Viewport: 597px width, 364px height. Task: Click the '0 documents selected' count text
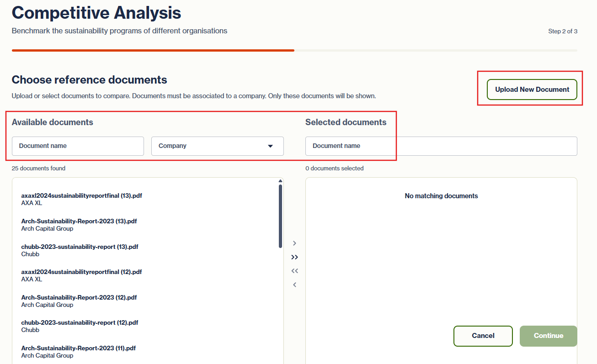tap(335, 169)
